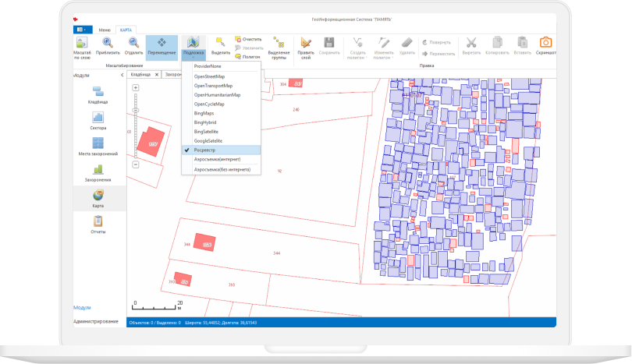Activate the Перемещение pan tool
The image size is (632, 364).
tap(162, 48)
